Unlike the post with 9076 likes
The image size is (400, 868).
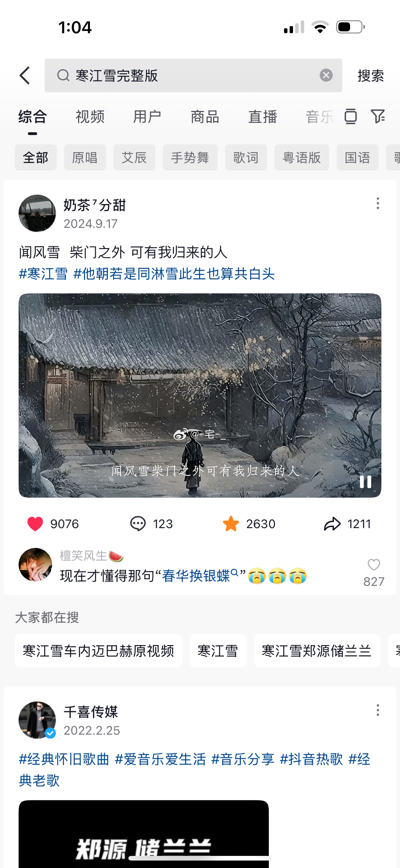click(35, 524)
